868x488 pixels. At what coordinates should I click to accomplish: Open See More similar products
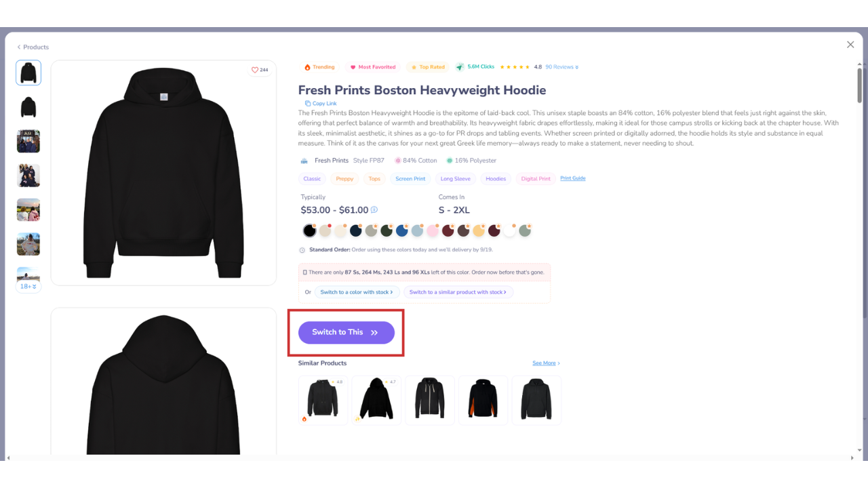[x=546, y=363]
